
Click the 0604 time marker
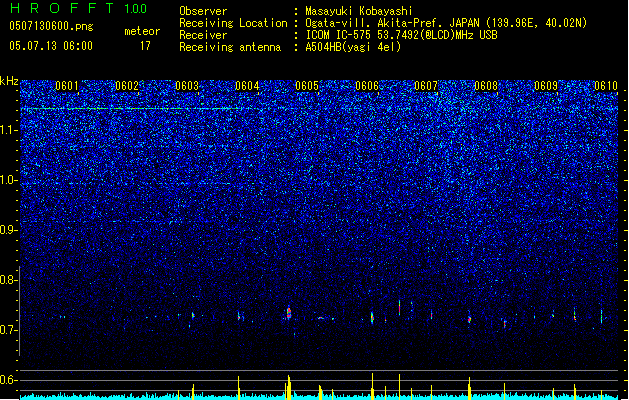pyautogui.click(x=247, y=86)
